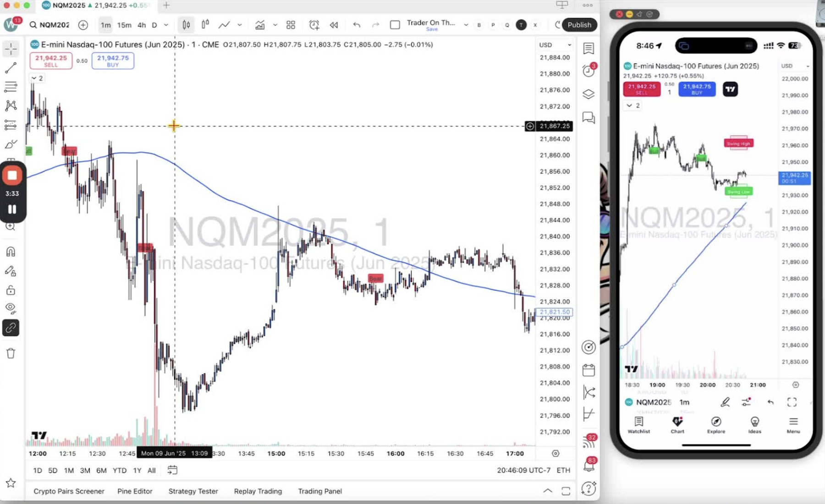Screen dimensions: 825x504
Task: Create an alert from top toolbar
Action: pos(314,25)
